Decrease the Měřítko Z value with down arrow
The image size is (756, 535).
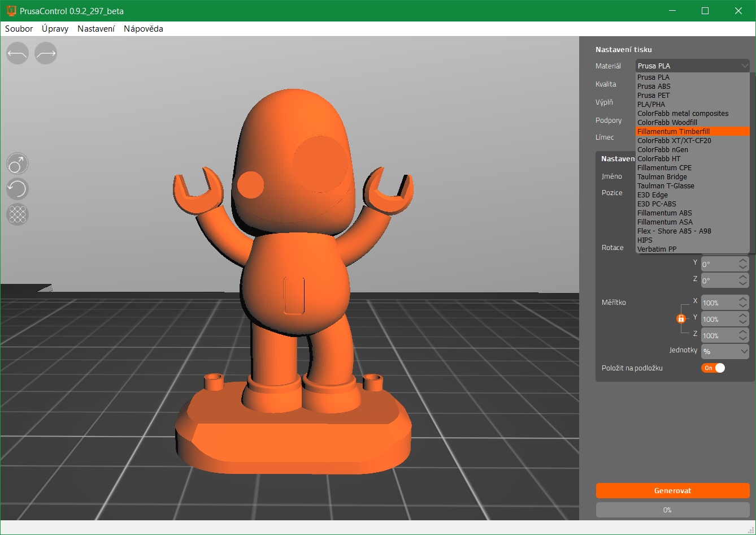(x=743, y=340)
